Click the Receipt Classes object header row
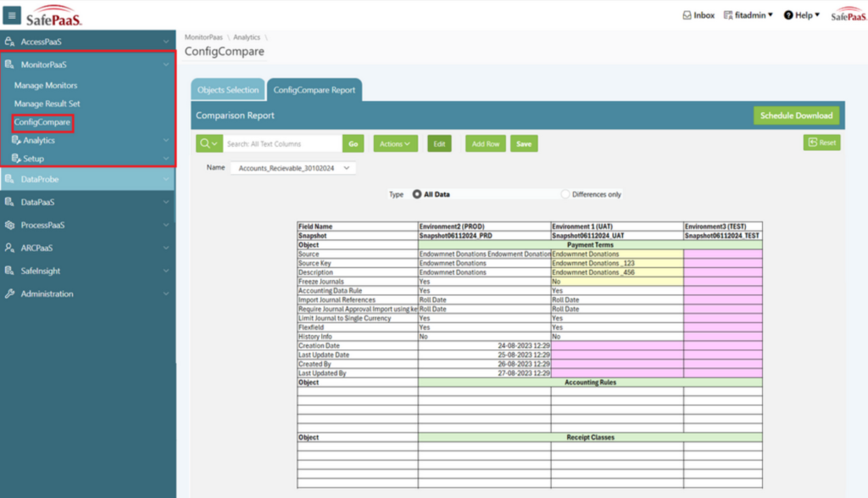Screen dimensions: 868x498 pos(590,438)
